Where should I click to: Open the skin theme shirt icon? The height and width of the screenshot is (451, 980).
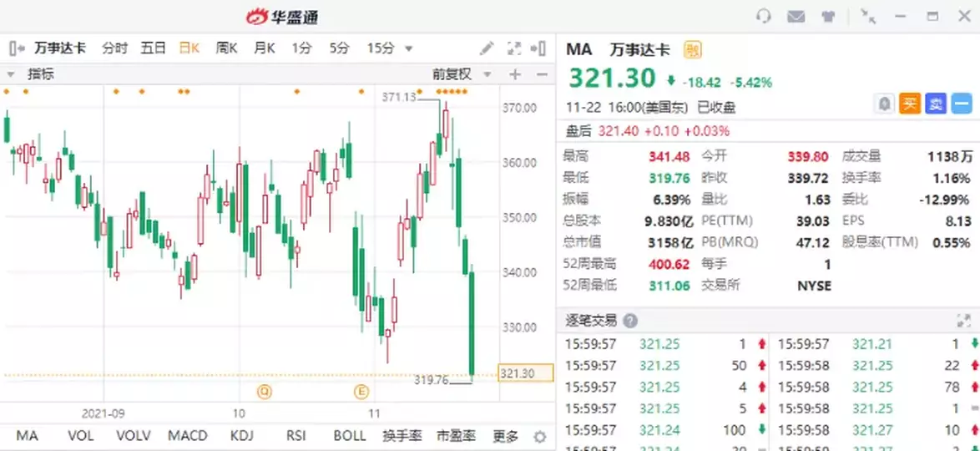coord(829,16)
